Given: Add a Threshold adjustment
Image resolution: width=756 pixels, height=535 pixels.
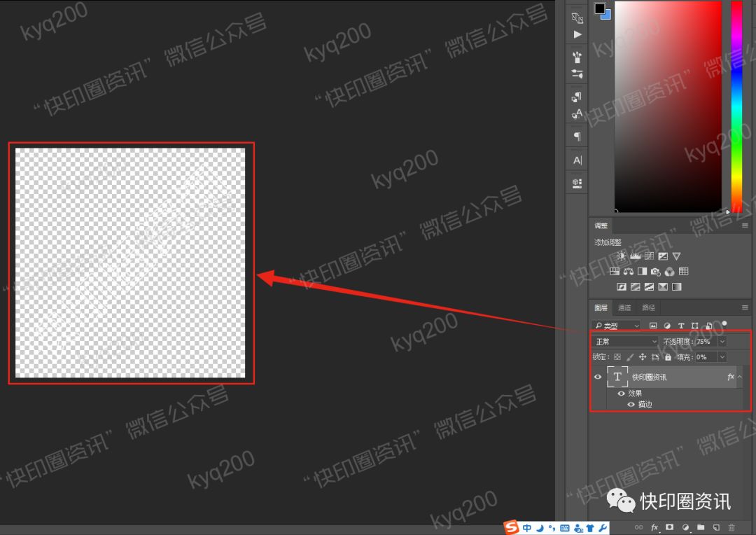Looking at the screenshot, I should pyautogui.click(x=650, y=287).
